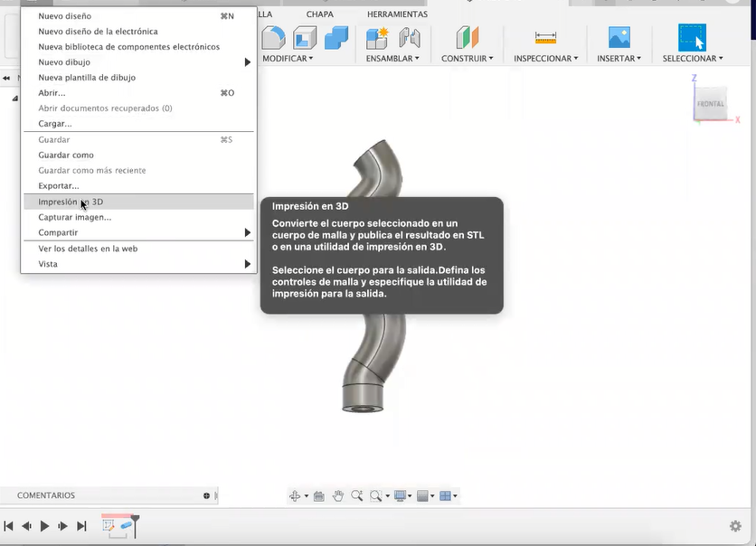Click the Look At icon
This screenshot has width=756, height=546.
[x=318, y=496]
